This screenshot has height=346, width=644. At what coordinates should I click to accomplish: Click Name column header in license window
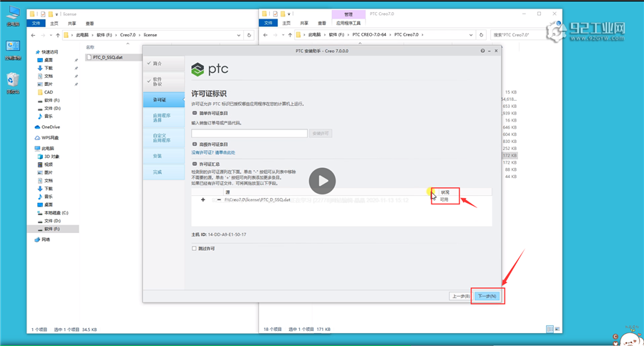pyautogui.click(x=90, y=47)
